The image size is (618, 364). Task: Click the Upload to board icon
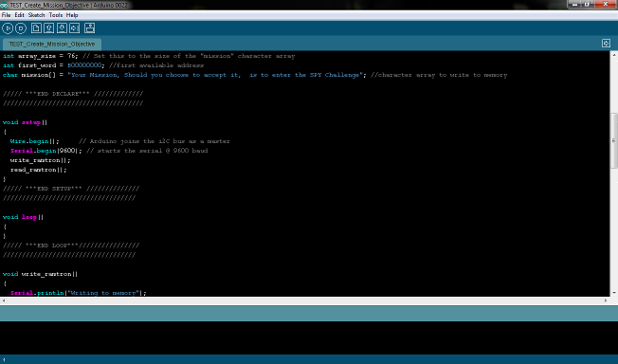coord(75,28)
